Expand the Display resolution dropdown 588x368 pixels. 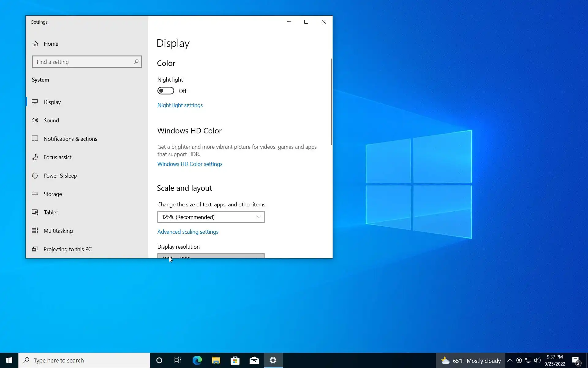tap(211, 256)
